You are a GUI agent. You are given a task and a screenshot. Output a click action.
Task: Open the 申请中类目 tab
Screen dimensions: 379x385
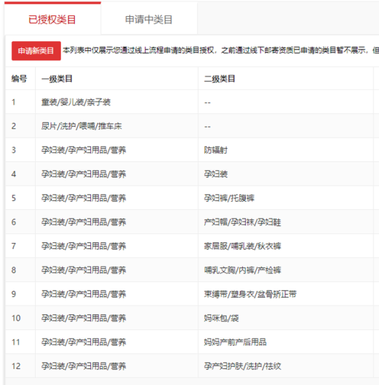tap(149, 19)
